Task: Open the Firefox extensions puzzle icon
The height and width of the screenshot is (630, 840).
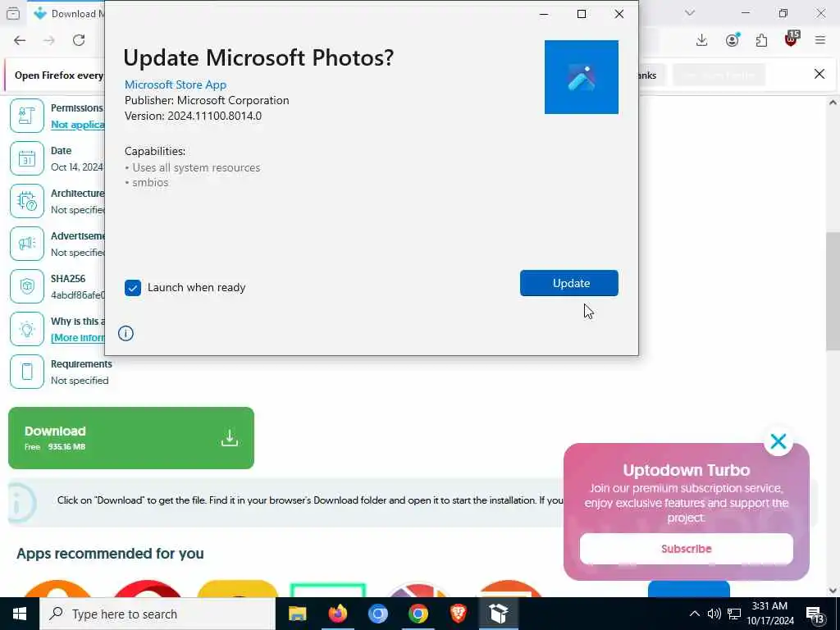Action: coord(761,40)
